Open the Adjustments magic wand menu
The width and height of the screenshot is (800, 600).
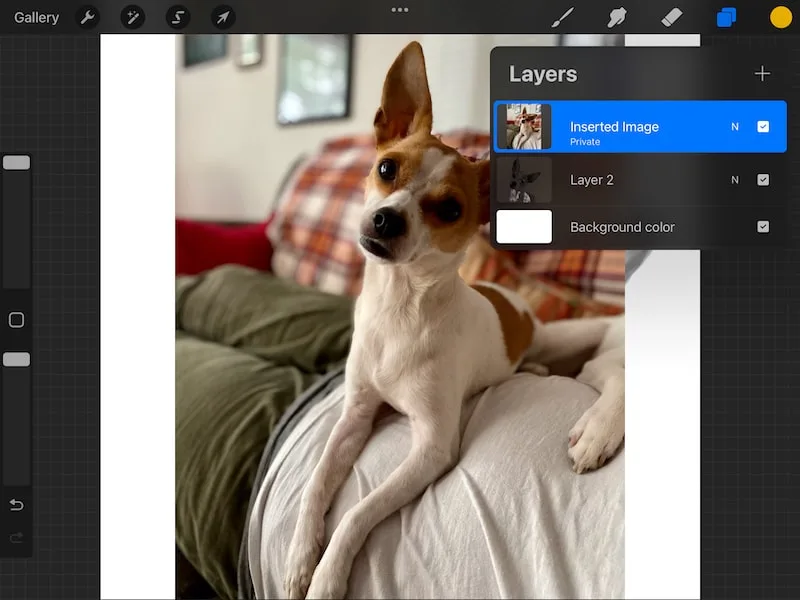pyautogui.click(x=133, y=17)
